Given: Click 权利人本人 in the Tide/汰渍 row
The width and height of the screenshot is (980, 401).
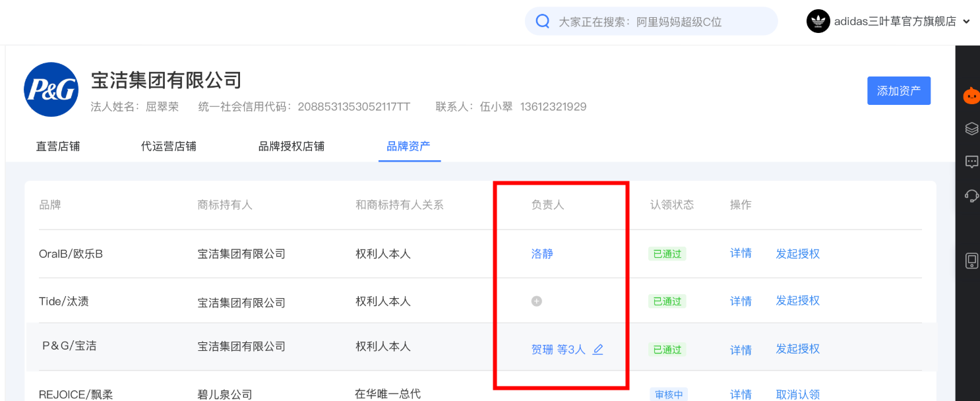Looking at the screenshot, I should coord(383,301).
